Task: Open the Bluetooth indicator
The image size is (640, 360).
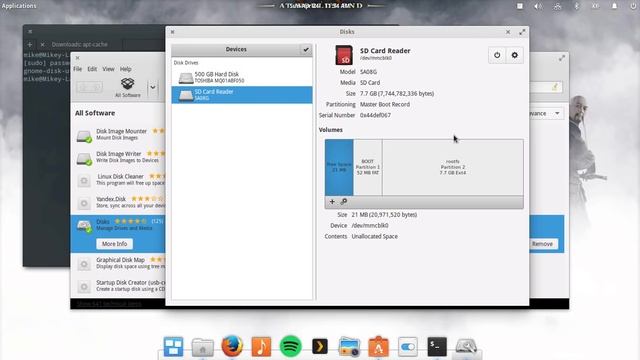Action: point(576,6)
